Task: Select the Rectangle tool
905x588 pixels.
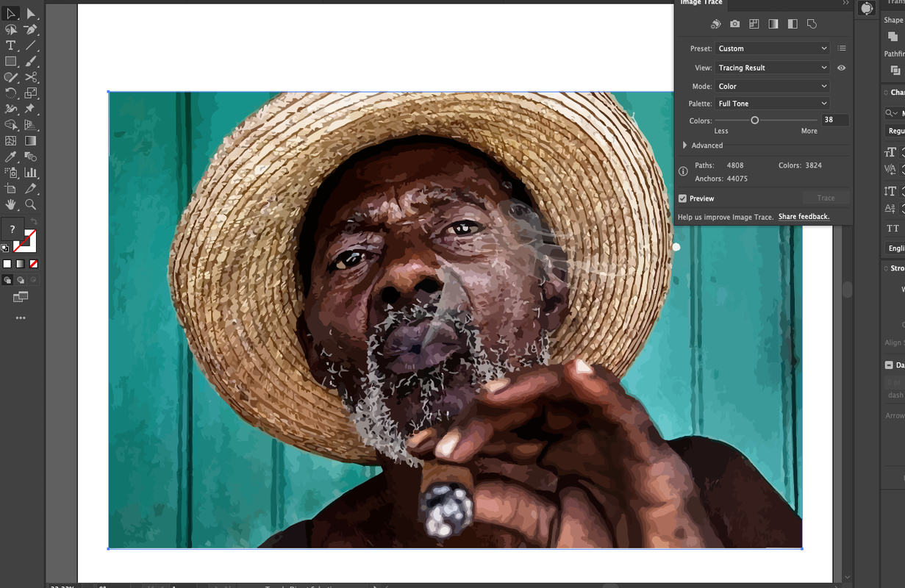Action: (11, 62)
